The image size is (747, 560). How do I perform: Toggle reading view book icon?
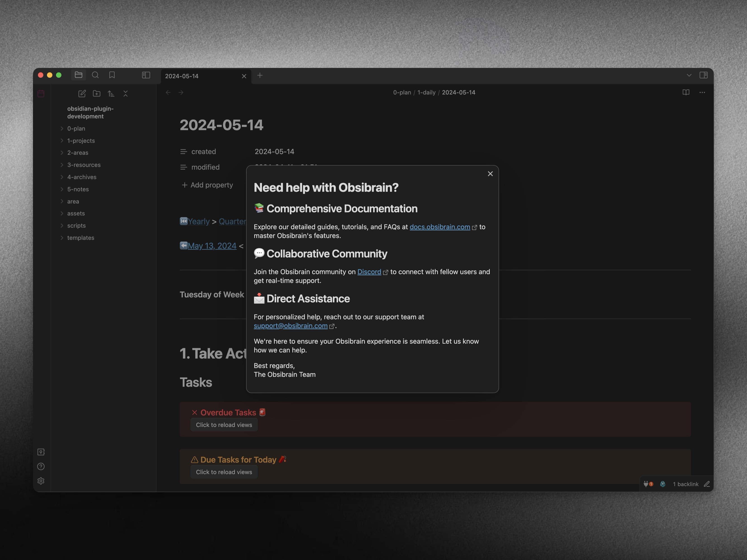point(686,92)
